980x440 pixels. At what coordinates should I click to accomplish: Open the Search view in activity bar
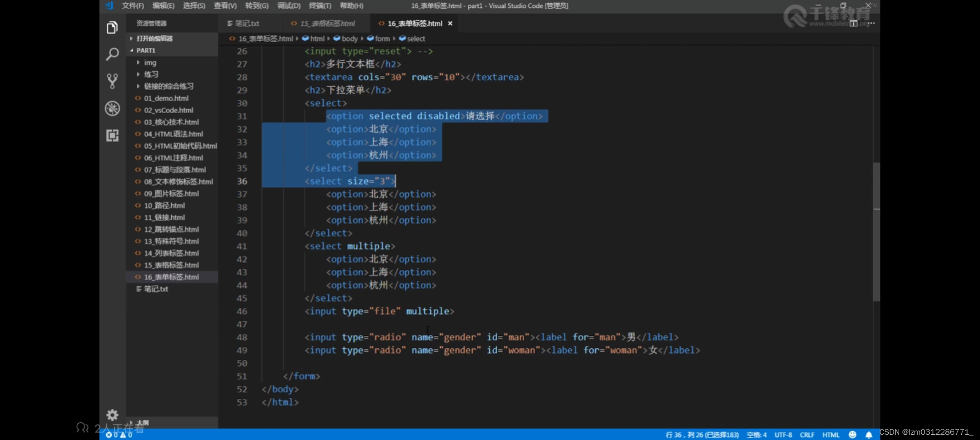click(x=112, y=54)
